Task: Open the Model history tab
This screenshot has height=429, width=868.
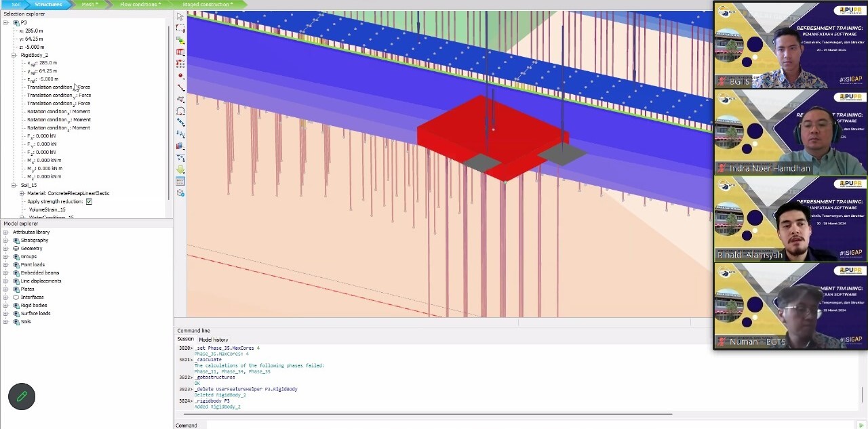Action: pyautogui.click(x=213, y=340)
